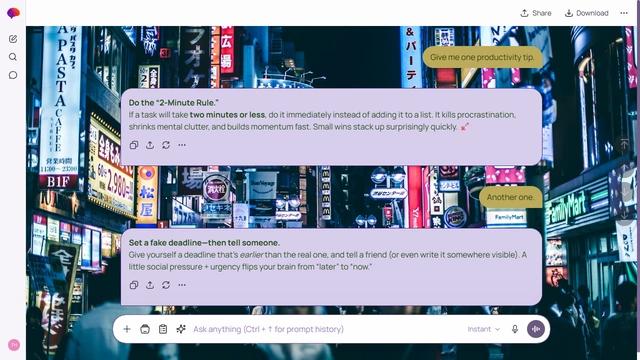The width and height of the screenshot is (640, 360).
Task: Open more options for "2-Minute Rule" response
Action: (182, 145)
